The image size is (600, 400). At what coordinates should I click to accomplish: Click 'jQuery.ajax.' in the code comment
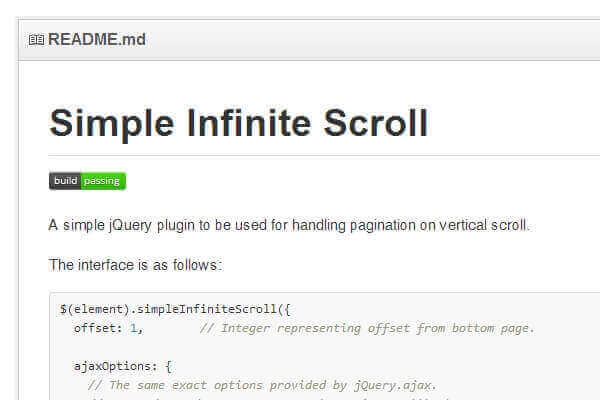pyautogui.click(x=397, y=385)
